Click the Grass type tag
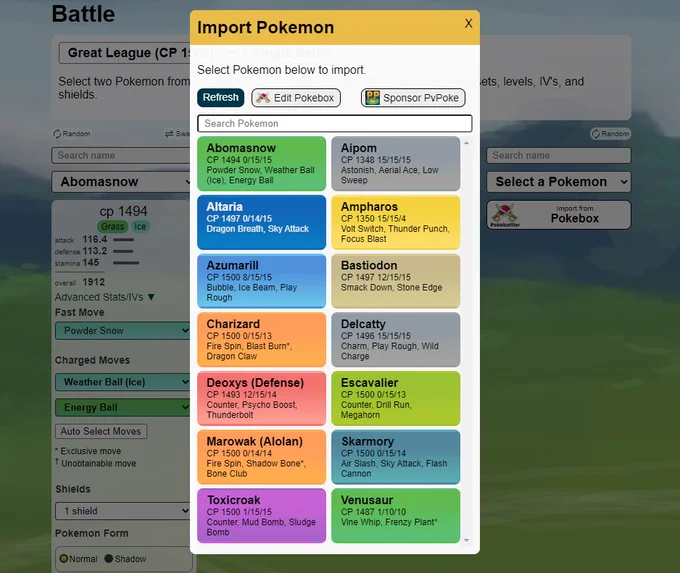 (113, 226)
